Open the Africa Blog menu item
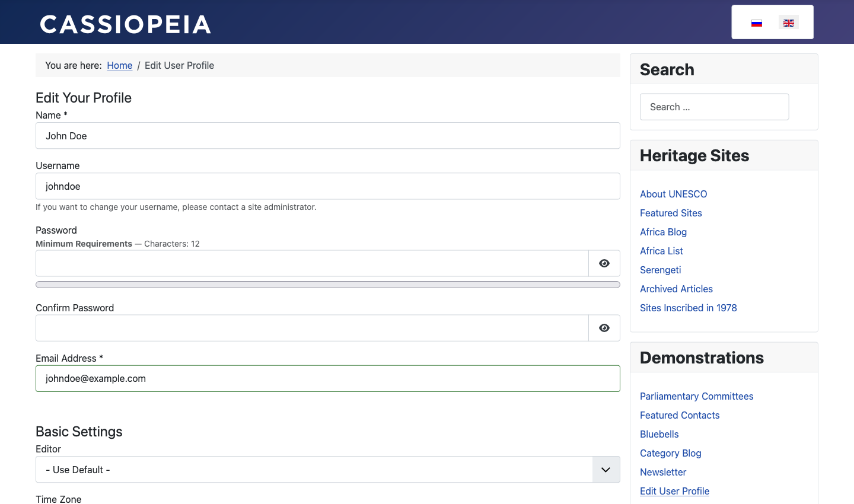Screen dimensions: 854x504 pyautogui.click(x=663, y=232)
